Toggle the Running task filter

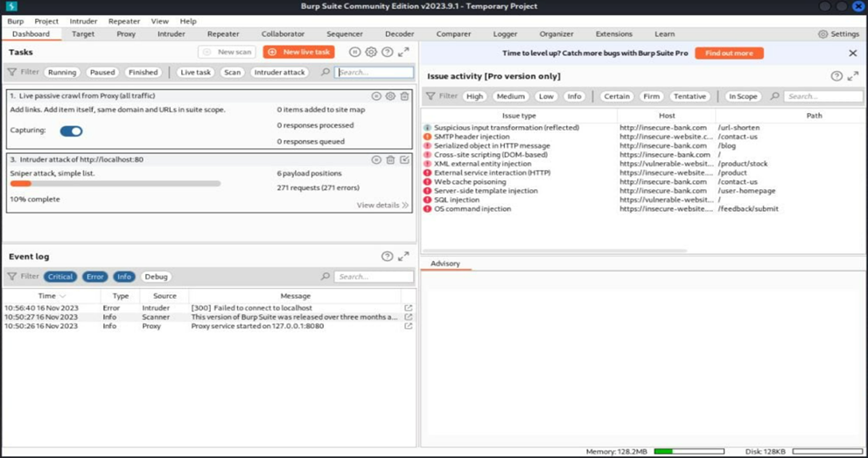pyautogui.click(x=62, y=72)
